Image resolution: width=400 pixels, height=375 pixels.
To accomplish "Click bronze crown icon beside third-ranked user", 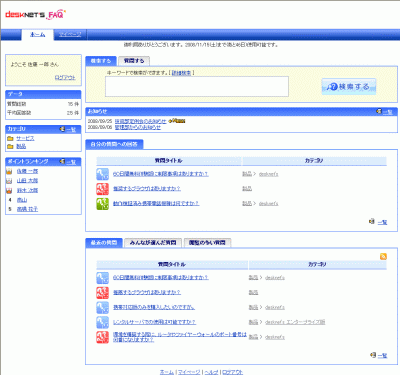I will [x=9, y=190].
